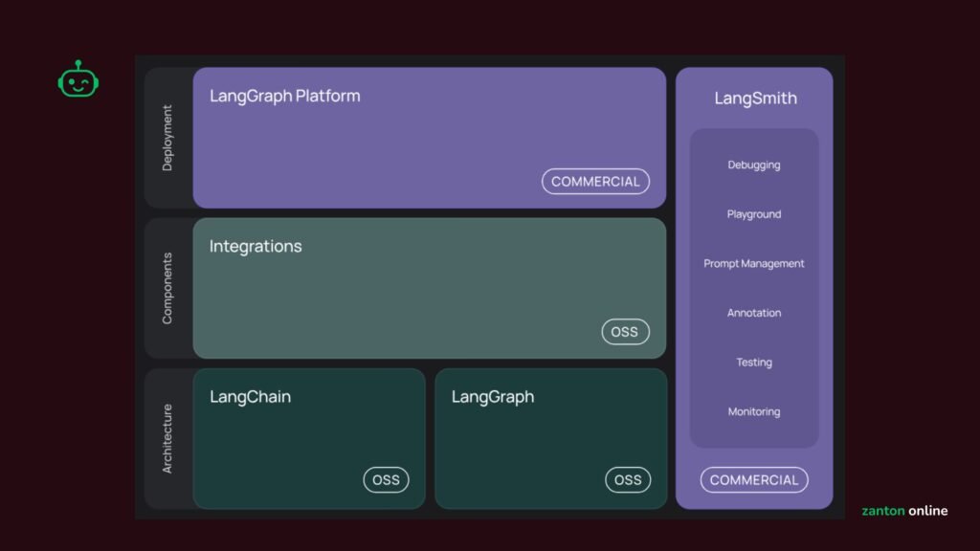
Task: Click the OSS badge under LangGraph
Action: (628, 480)
